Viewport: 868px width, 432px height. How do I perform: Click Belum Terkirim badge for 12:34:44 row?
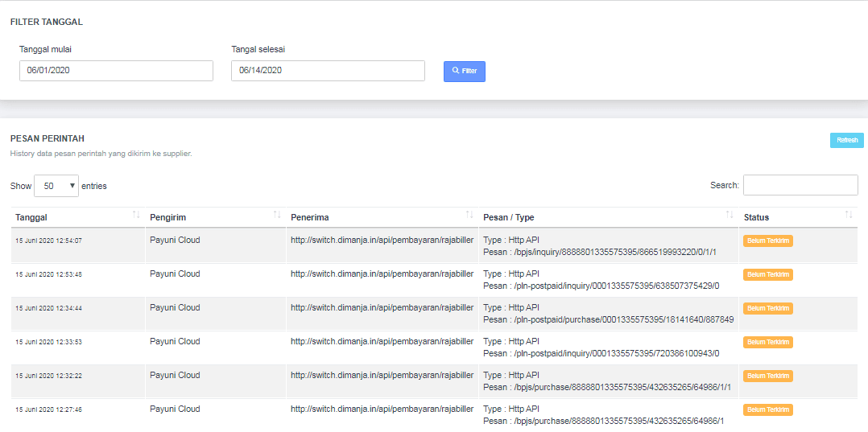click(767, 308)
